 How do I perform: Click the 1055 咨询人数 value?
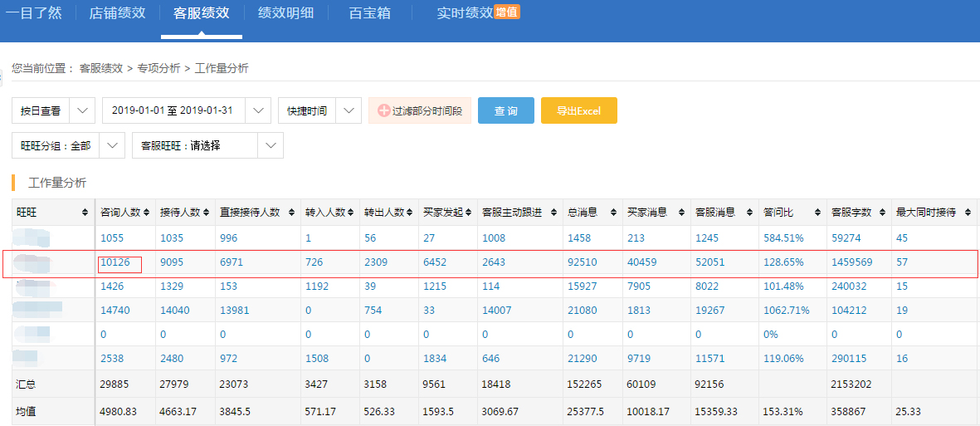pos(112,237)
